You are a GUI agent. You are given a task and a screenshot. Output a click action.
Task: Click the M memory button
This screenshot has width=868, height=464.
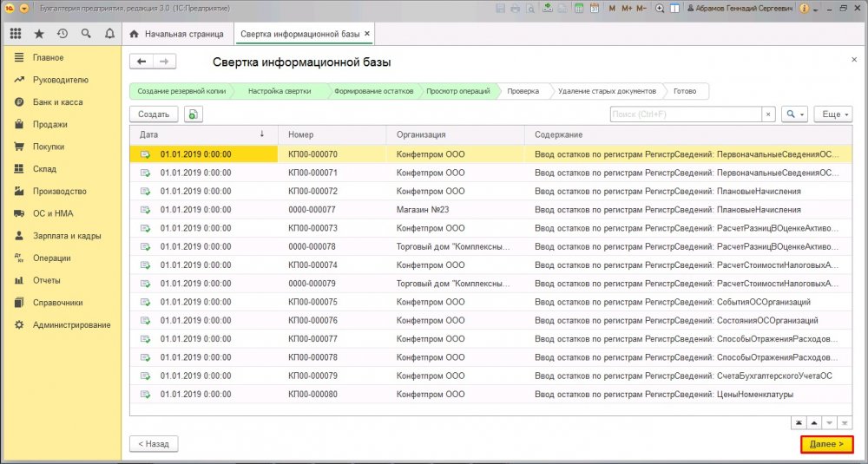point(612,9)
